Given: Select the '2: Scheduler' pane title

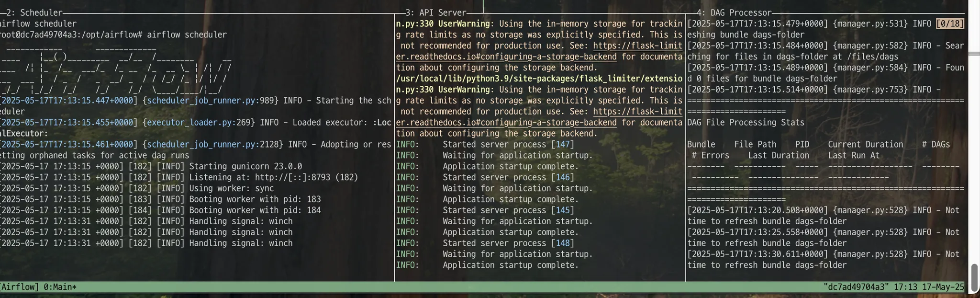Looking at the screenshot, I should pyautogui.click(x=34, y=13).
